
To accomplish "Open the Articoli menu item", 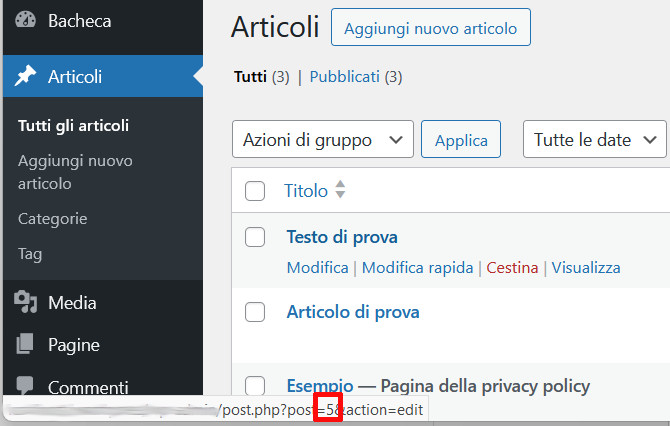I will (x=75, y=77).
